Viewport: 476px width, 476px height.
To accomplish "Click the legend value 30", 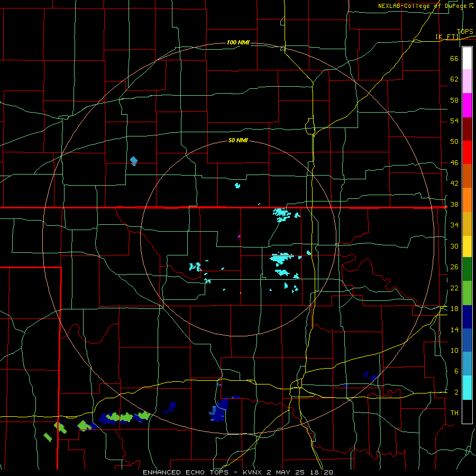I will click(454, 246).
